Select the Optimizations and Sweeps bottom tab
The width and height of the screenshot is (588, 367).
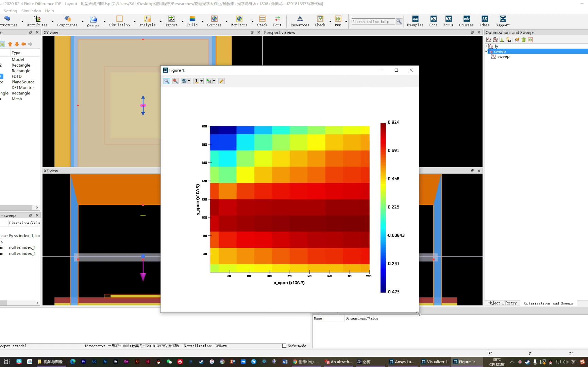click(x=548, y=303)
